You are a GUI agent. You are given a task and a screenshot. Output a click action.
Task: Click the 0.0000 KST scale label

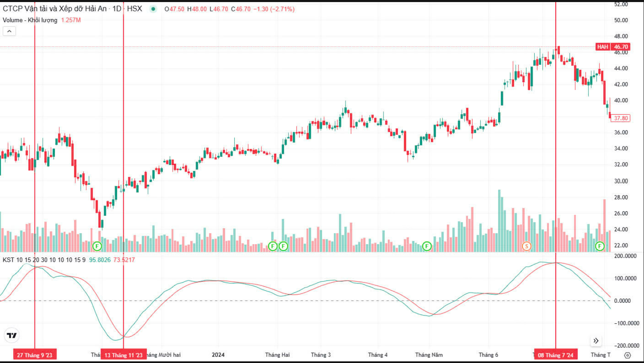pos(622,301)
